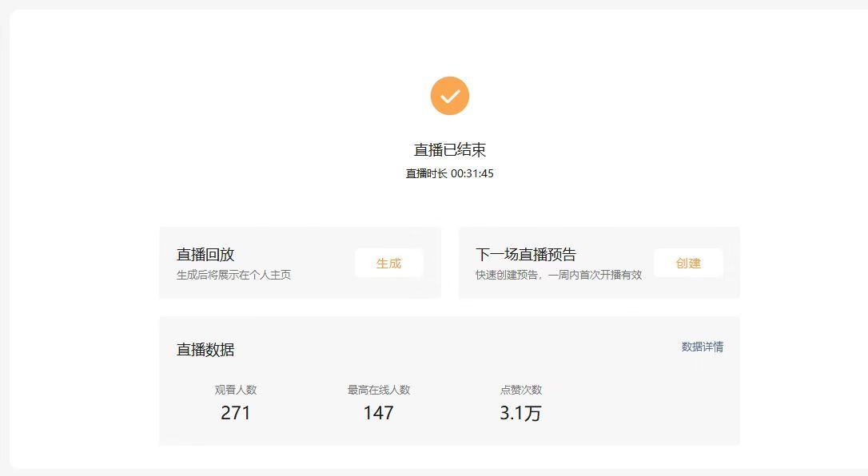Select the viewer count value 271
Screen dimensions: 868x476
[x=236, y=413]
